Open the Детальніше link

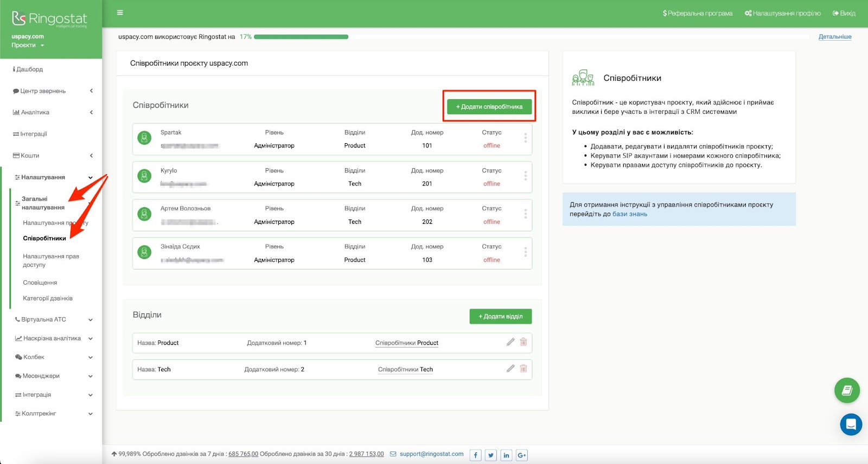835,37
